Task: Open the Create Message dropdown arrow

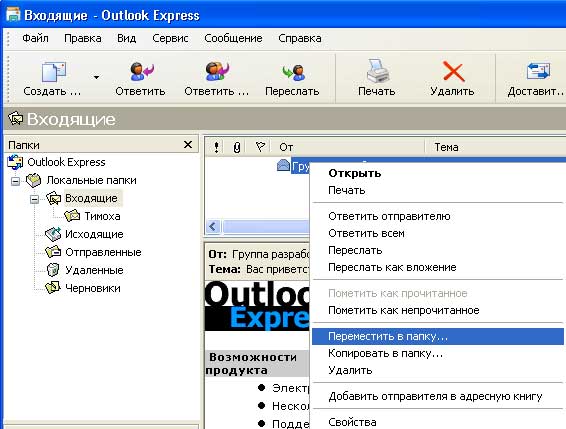Action: tap(96, 77)
